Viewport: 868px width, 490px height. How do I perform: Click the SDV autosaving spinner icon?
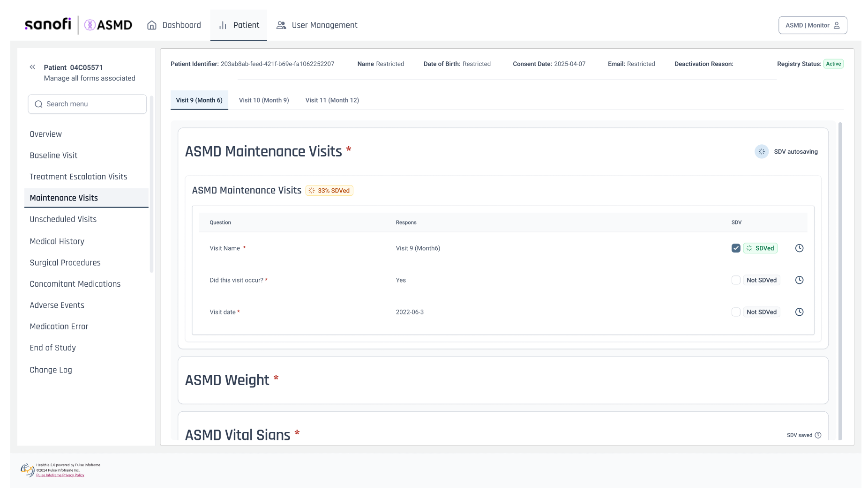pyautogui.click(x=762, y=151)
